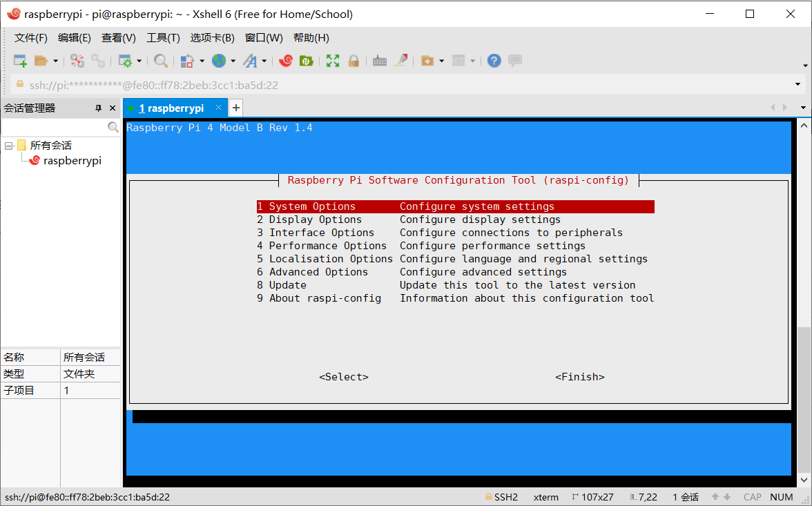812x506 pixels.
Task: Select 3 Interface Options entry
Action: point(456,233)
